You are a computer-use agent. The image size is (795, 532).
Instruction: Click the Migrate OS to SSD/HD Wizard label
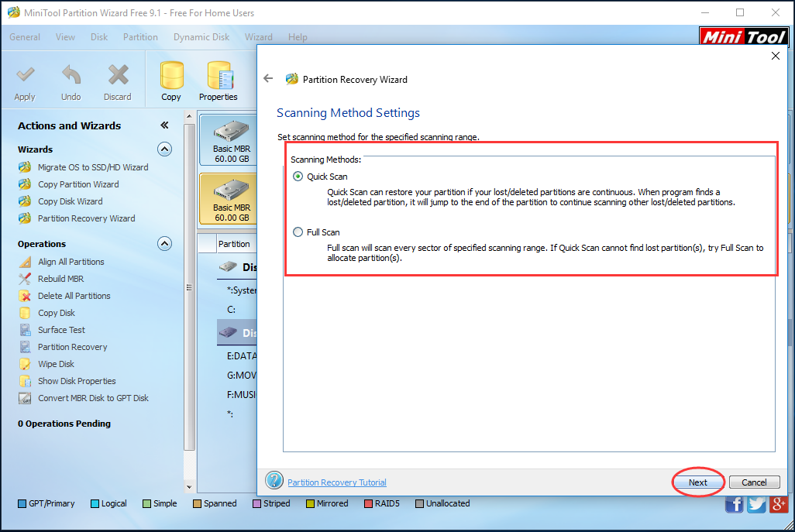[93, 167]
